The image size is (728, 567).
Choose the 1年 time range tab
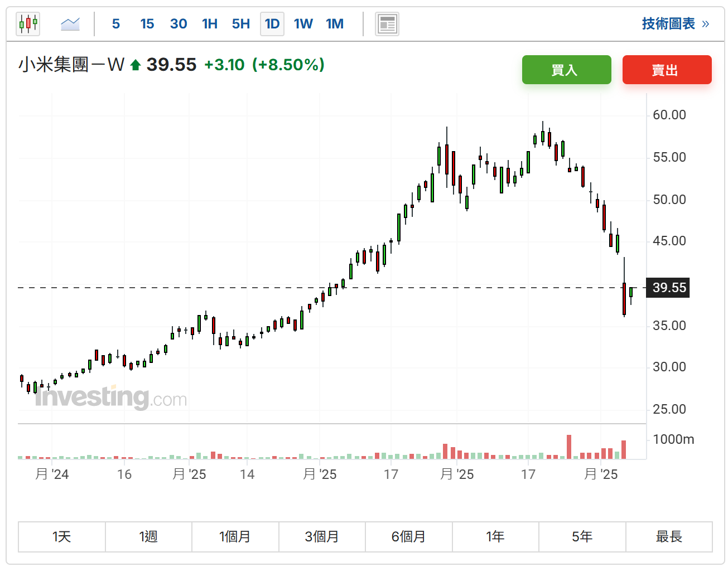point(495,537)
